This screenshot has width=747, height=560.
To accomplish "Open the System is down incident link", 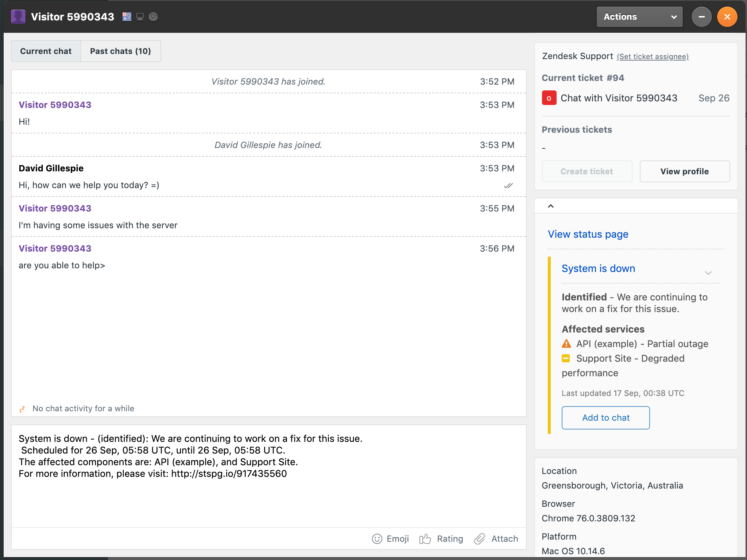I will pos(598,268).
